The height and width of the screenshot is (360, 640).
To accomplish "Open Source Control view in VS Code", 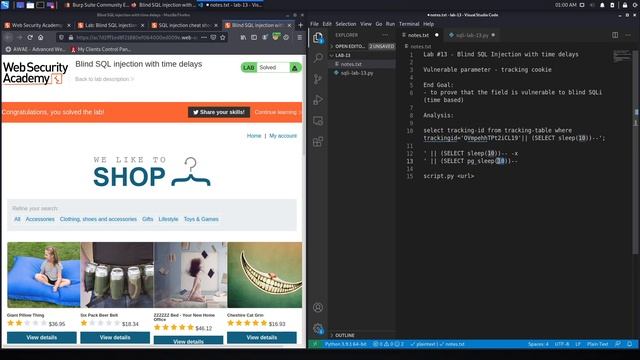I will point(318,79).
